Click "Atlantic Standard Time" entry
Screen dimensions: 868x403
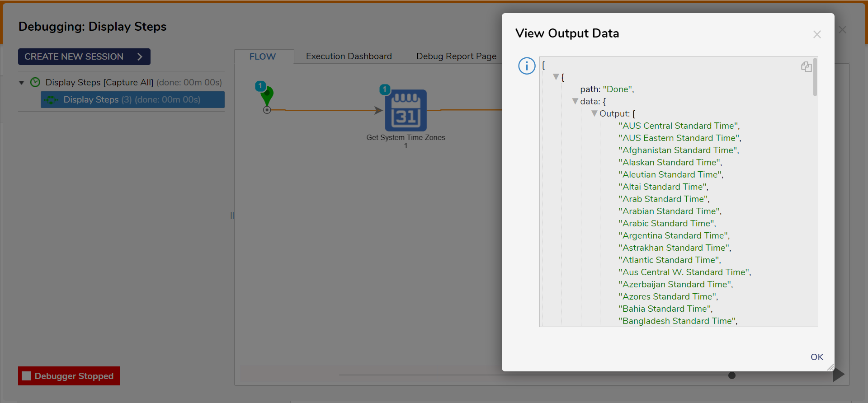click(x=670, y=260)
